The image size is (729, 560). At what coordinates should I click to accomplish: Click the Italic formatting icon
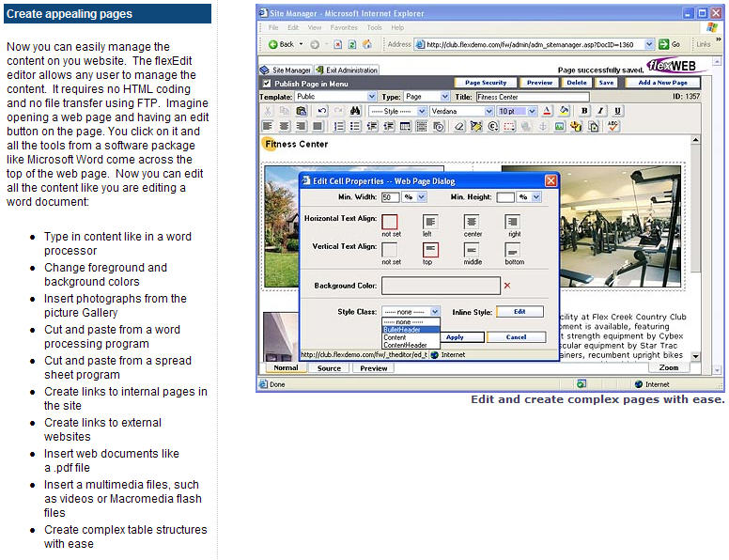600,111
